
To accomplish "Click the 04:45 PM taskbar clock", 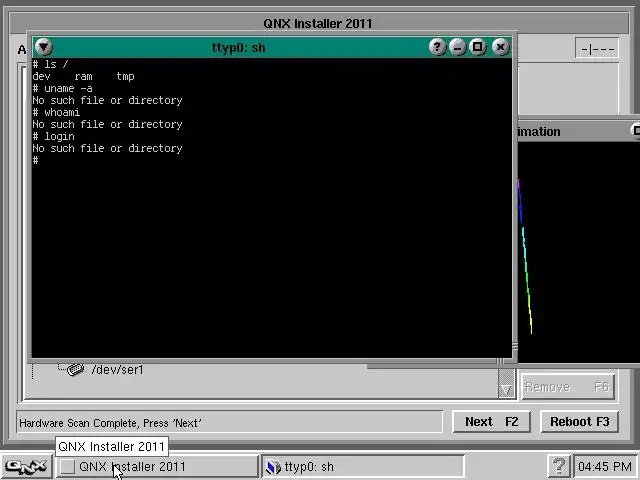I will [604, 466].
